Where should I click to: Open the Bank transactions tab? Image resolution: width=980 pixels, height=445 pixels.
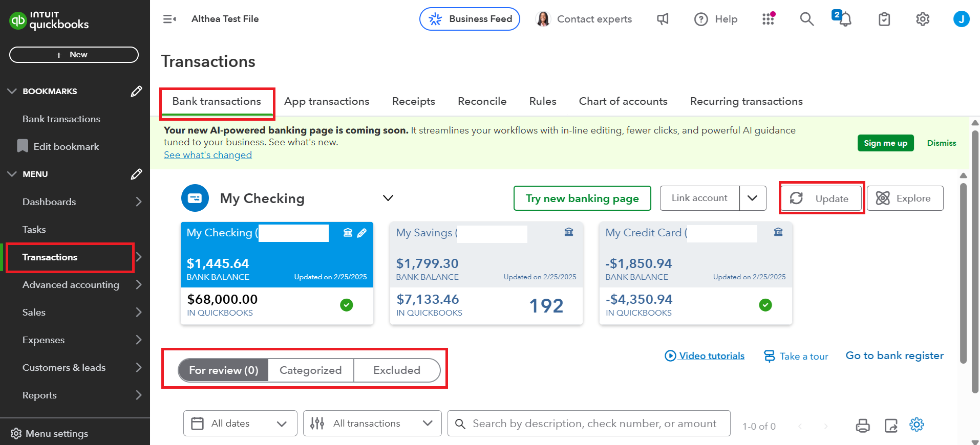[x=217, y=101]
